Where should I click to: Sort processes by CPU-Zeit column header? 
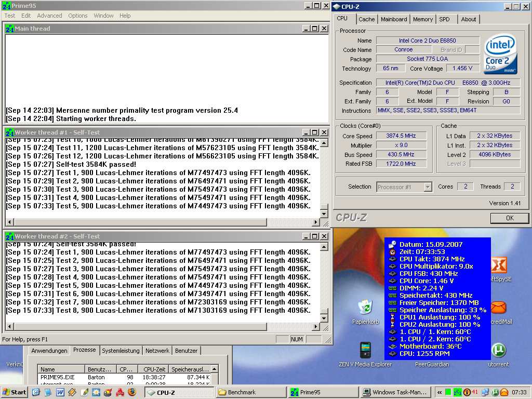tap(154, 369)
